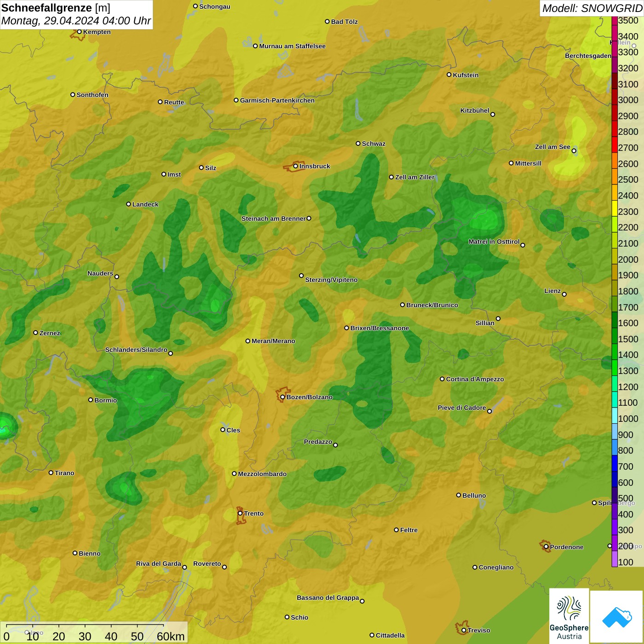
Task: Click the Treviso city marker
Action: click(x=464, y=630)
